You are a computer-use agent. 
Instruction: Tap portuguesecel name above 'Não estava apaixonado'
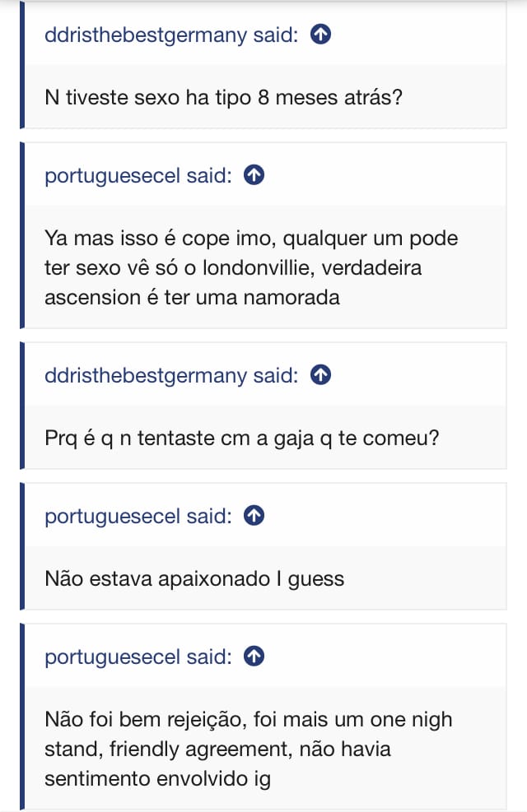click(x=113, y=516)
